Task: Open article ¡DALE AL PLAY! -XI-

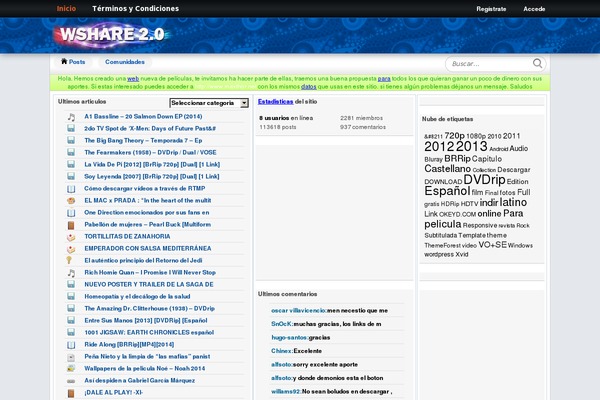Action: (x=113, y=392)
